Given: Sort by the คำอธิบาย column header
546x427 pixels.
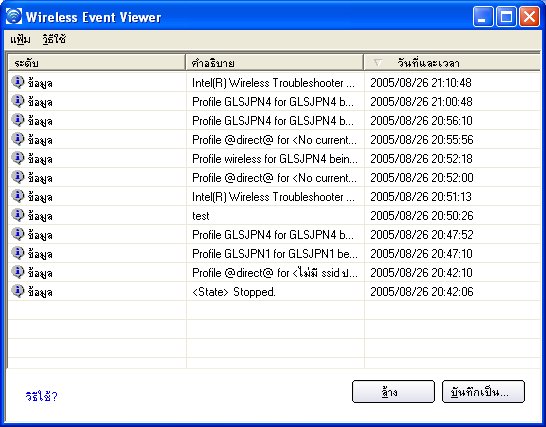Looking at the screenshot, I should click(x=274, y=63).
